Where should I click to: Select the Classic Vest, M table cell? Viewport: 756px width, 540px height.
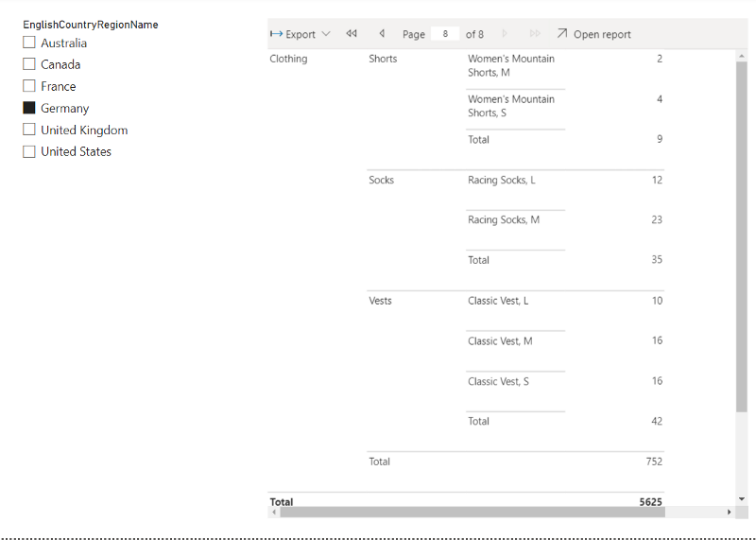(500, 340)
